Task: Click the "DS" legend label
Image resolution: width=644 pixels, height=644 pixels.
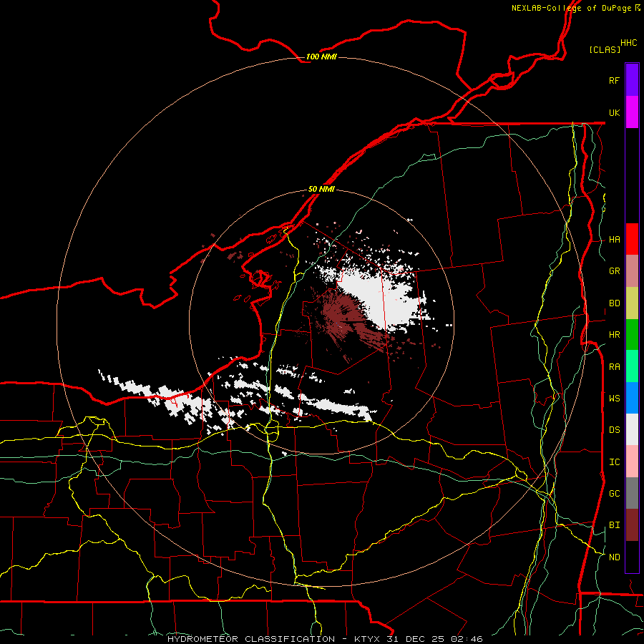Action: click(x=614, y=429)
